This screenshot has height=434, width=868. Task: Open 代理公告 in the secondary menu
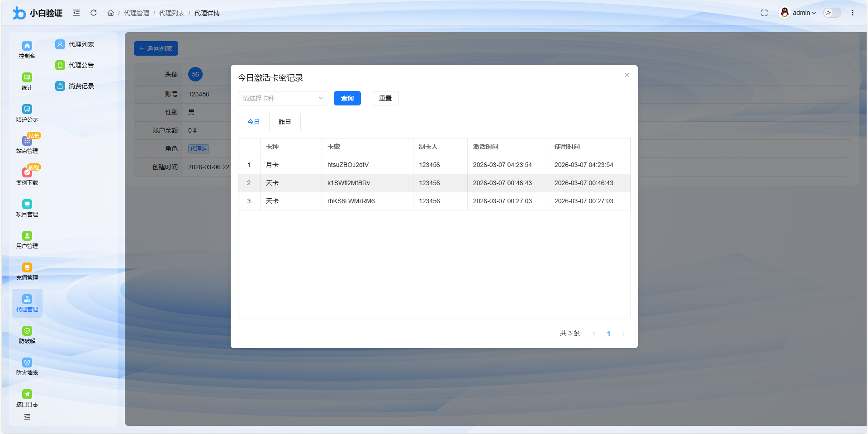coord(81,65)
